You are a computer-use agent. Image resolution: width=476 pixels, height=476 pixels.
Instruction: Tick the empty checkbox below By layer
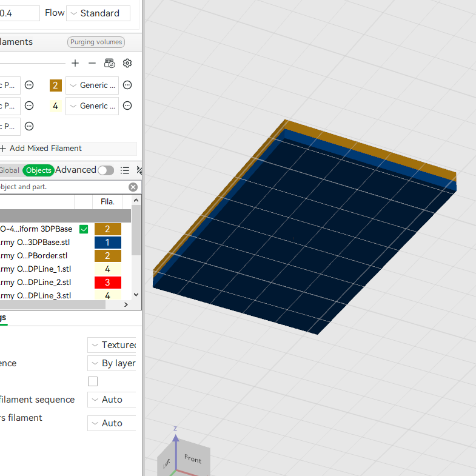click(x=93, y=381)
